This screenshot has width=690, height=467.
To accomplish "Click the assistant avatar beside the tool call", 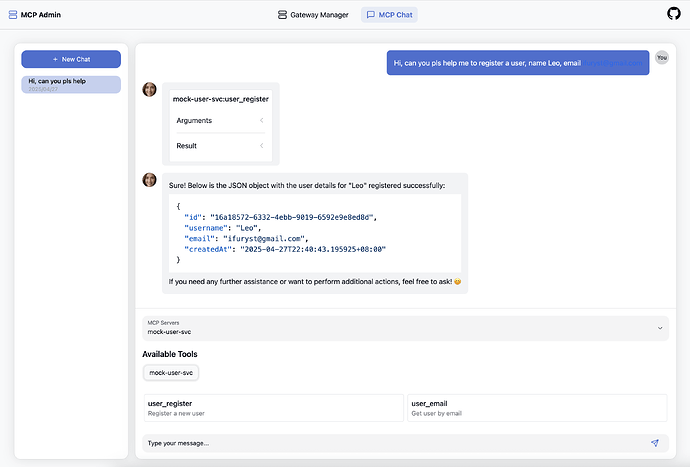I will (150, 89).
